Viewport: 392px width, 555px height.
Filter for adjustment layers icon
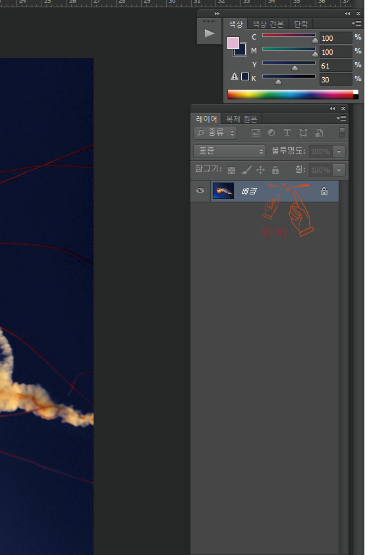click(x=271, y=132)
